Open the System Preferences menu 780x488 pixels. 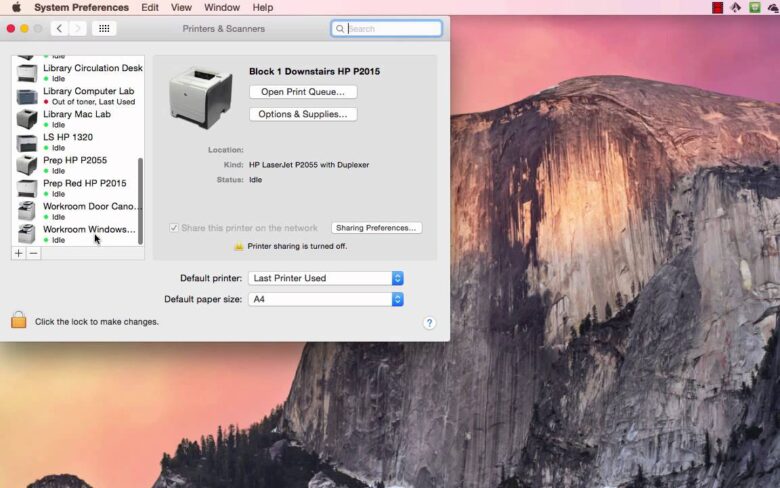click(82, 7)
